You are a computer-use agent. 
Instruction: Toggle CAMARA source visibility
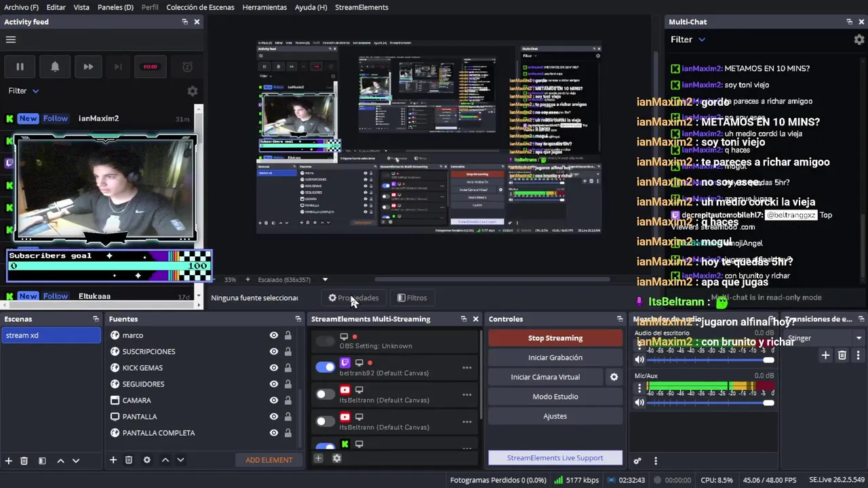pos(273,401)
